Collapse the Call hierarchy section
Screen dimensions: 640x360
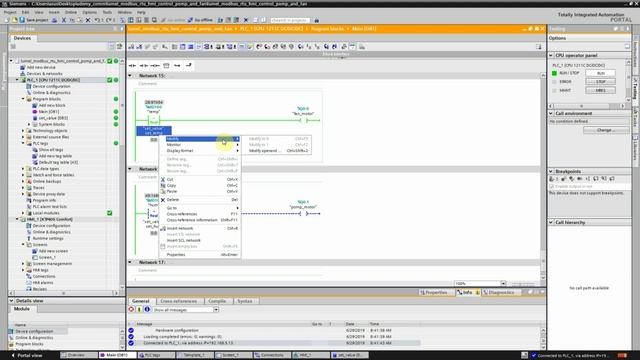pos(551,222)
